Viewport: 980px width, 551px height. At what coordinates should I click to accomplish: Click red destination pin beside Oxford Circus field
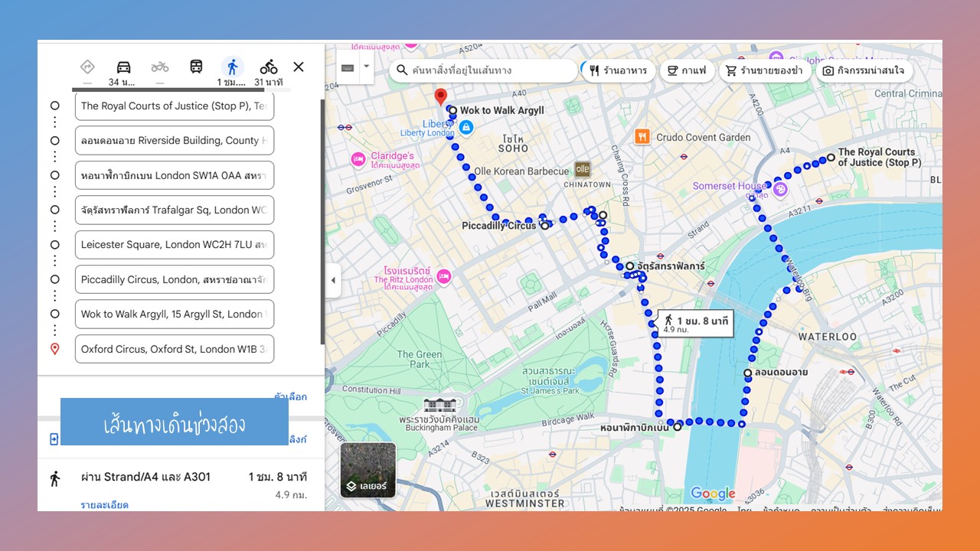coord(54,349)
